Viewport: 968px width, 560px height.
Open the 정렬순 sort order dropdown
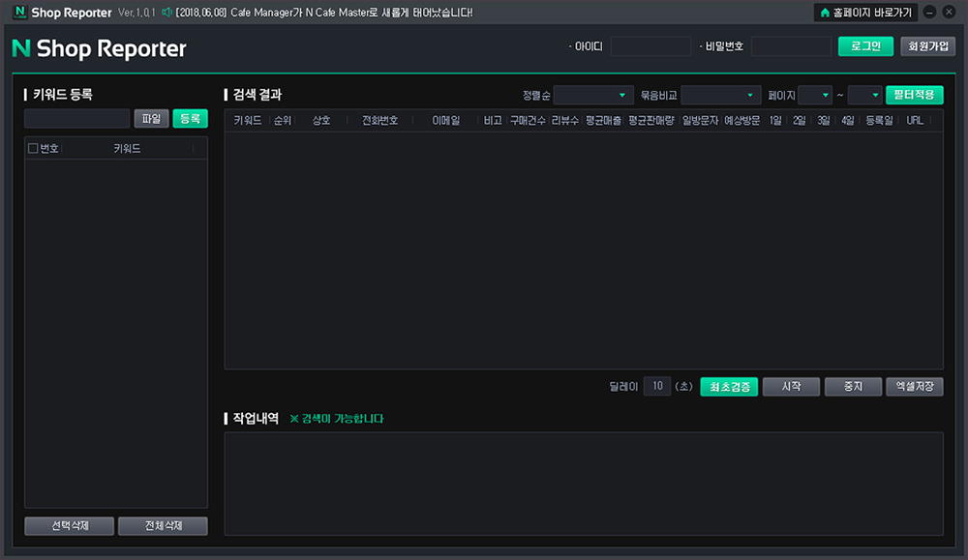593,95
